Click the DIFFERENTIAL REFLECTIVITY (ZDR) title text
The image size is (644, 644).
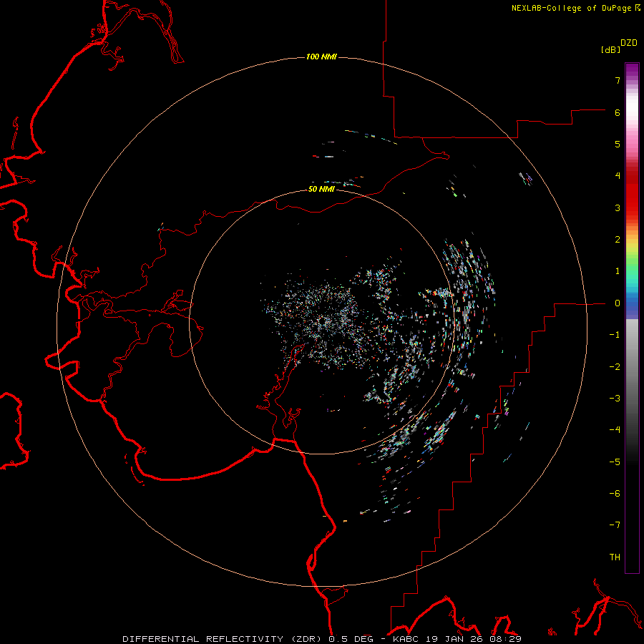223,639
